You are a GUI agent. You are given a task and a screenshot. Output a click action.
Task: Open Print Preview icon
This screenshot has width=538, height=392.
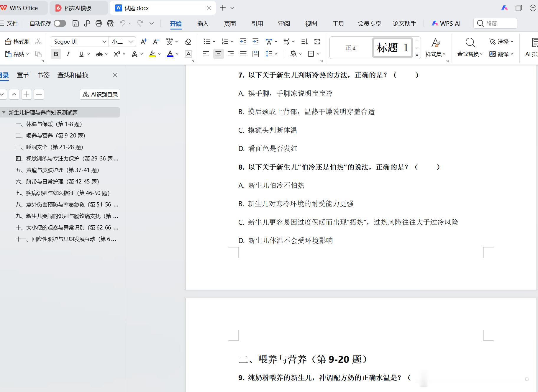[x=110, y=24]
